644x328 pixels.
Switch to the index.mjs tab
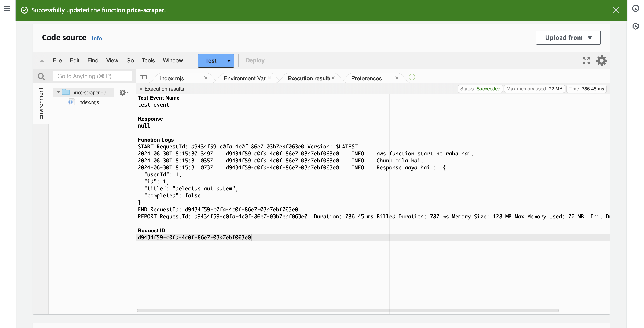[x=172, y=78]
